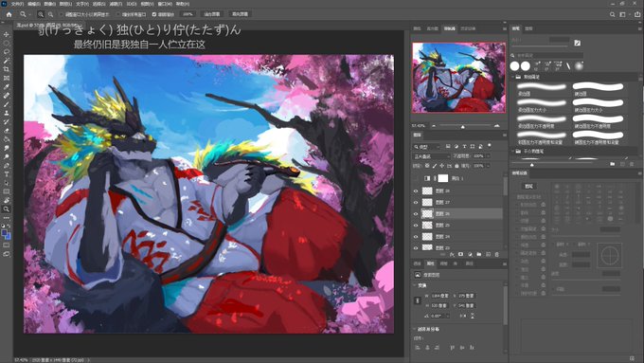Select the Clone Stamp tool

[x=7, y=113]
